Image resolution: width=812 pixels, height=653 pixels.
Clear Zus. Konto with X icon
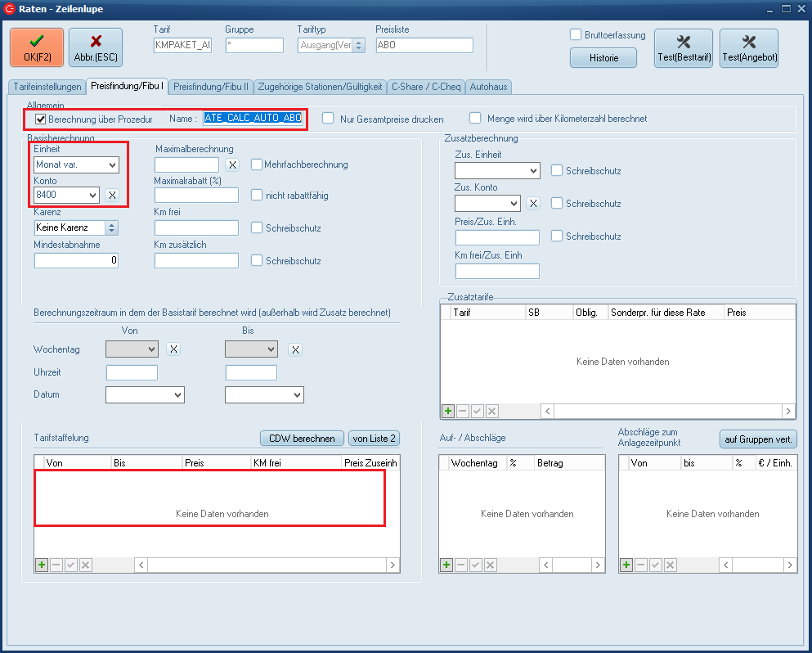(532, 204)
